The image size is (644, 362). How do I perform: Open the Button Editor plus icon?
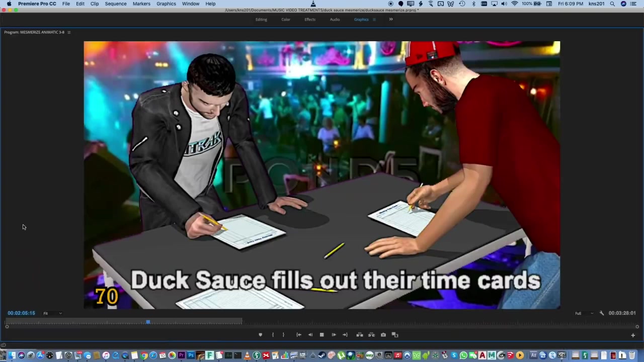pyautogui.click(x=633, y=335)
